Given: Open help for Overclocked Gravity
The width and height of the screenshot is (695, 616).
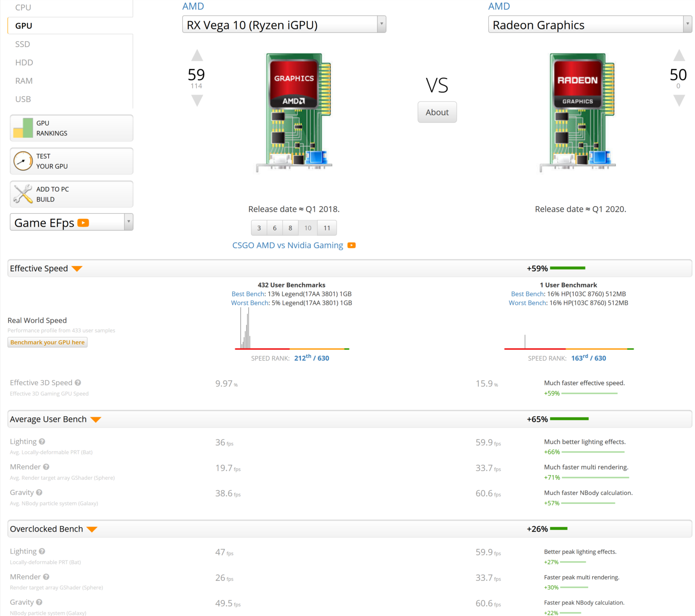Looking at the screenshot, I should pos(39,602).
